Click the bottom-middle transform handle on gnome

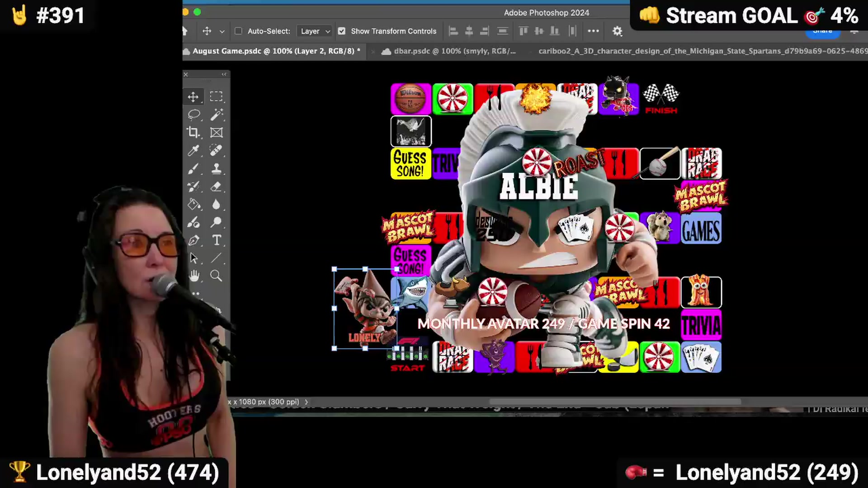365,348
